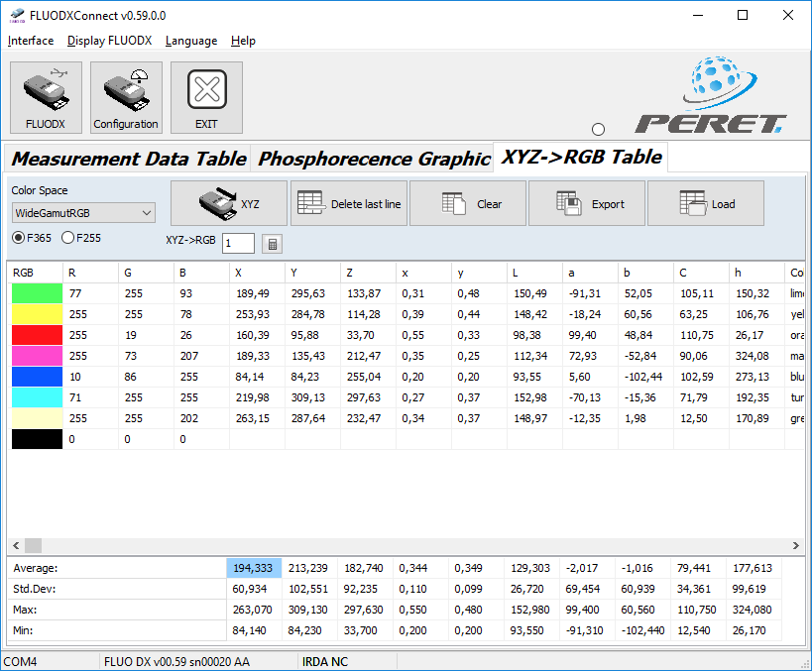Open the Language menu
This screenshot has height=671, width=812.
pyautogui.click(x=191, y=41)
